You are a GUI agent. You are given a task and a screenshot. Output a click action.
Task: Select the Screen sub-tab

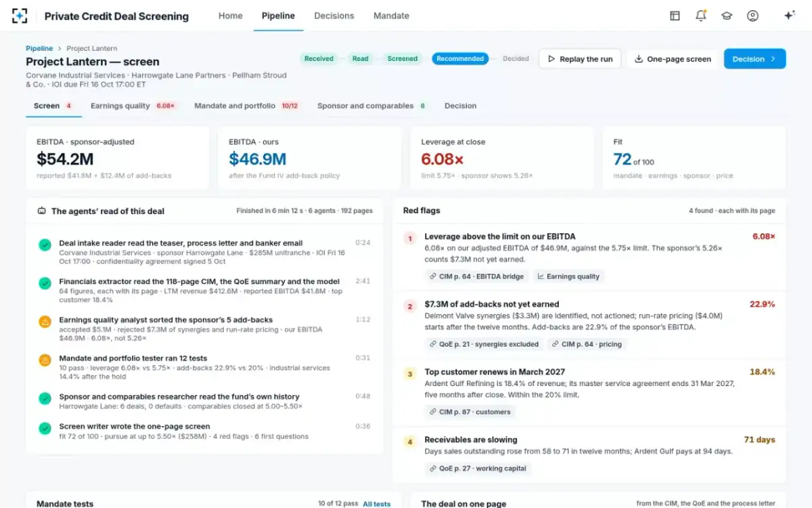tap(53, 106)
